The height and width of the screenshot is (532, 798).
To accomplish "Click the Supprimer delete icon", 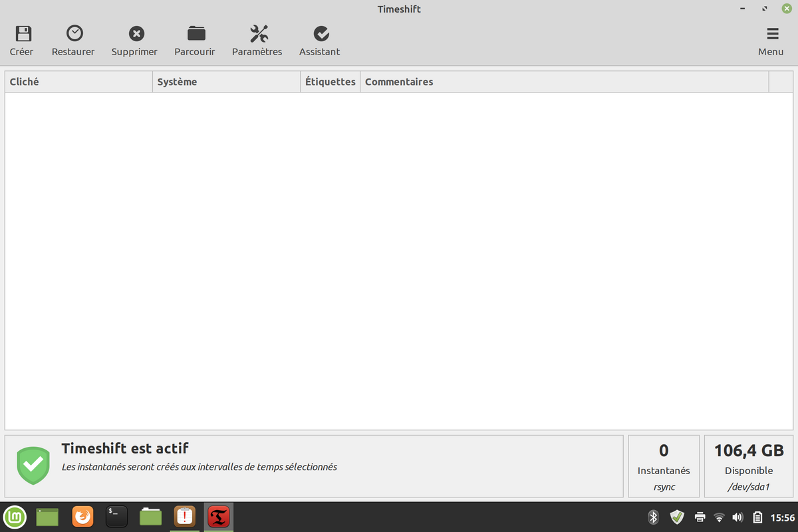I will 135,33.
